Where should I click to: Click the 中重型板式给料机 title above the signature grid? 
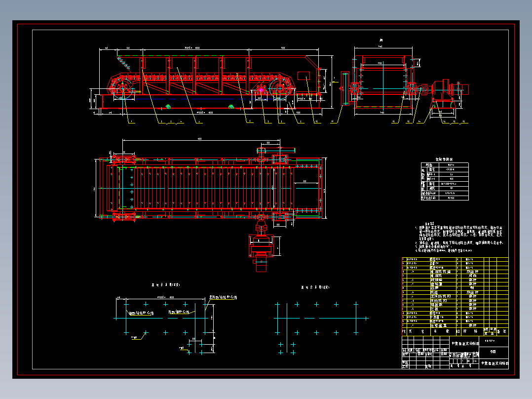pos(465,344)
